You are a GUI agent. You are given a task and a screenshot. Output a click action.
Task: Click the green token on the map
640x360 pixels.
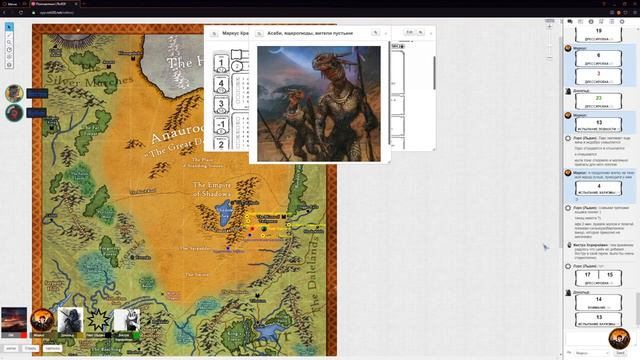[x=264, y=229]
